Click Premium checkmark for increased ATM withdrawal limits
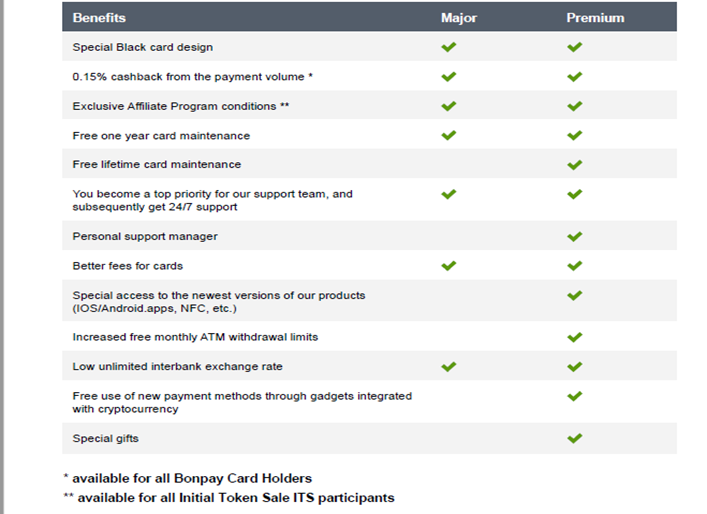Screen dimensions: 707x514 click(x=574, y=337)
